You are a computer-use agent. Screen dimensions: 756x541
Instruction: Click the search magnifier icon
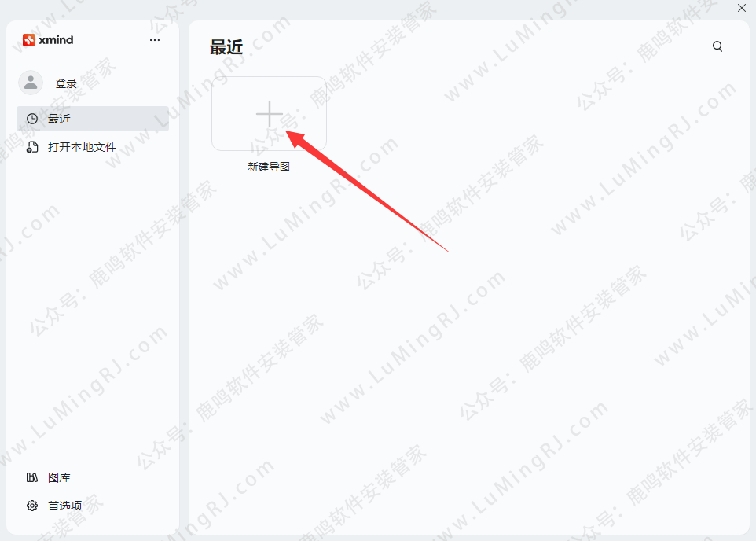(x=717, y=46)
